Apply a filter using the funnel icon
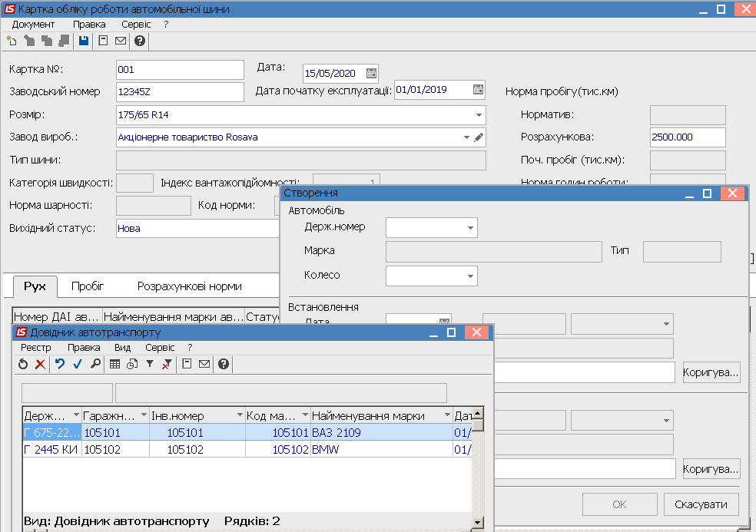The height and width of the screenshot is (532, 756). [x=150, y=365]
